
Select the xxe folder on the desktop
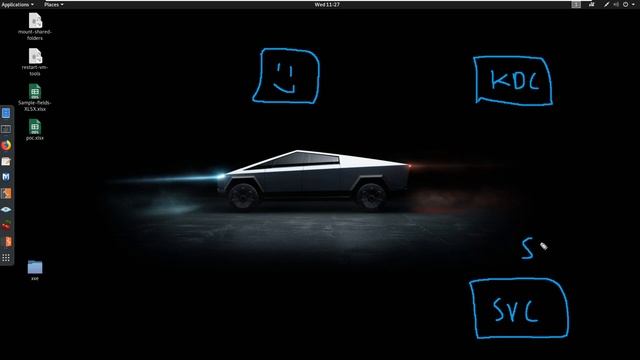[35, 270]
